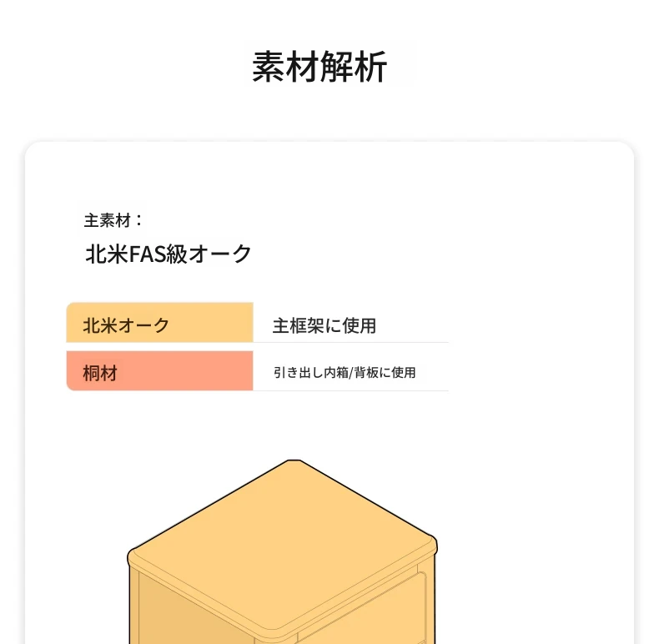Click the 桐材 label text
This screenshot has height=644, width=659.
click(100, 373)
